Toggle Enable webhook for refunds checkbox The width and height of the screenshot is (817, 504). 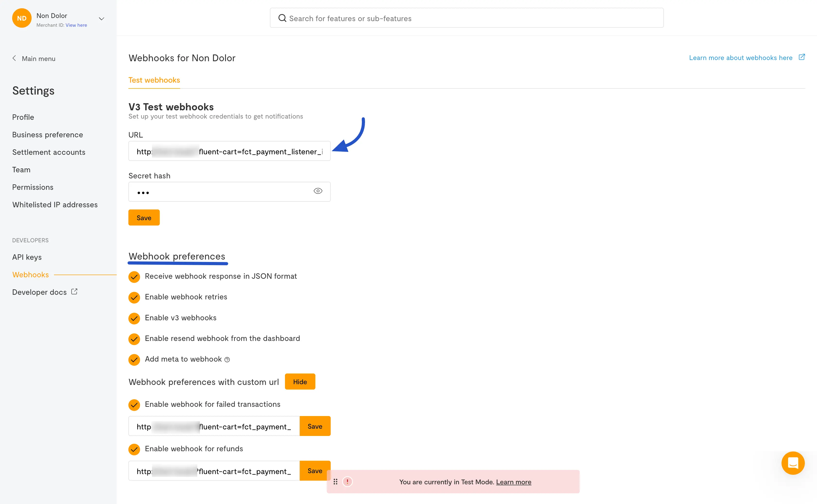click(x=134, y=449)
